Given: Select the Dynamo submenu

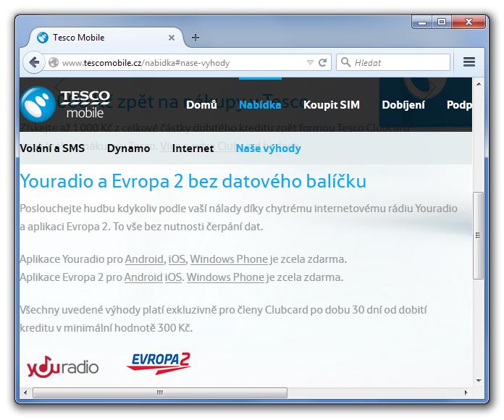Looking at the screenshot, I should [x=128, y=148].
